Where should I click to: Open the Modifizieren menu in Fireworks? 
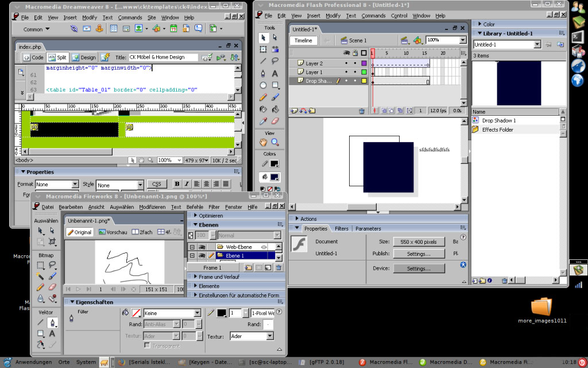(x=152, y=207)
